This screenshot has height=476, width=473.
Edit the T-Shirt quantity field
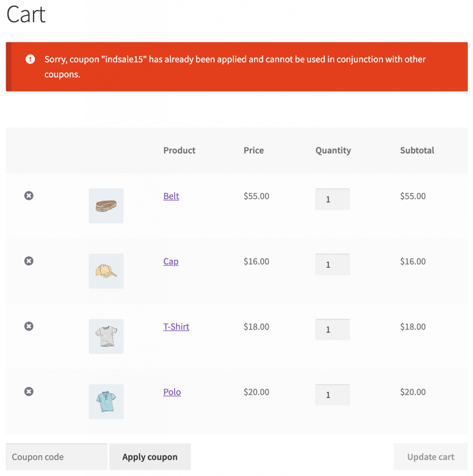tap(332, 329)
